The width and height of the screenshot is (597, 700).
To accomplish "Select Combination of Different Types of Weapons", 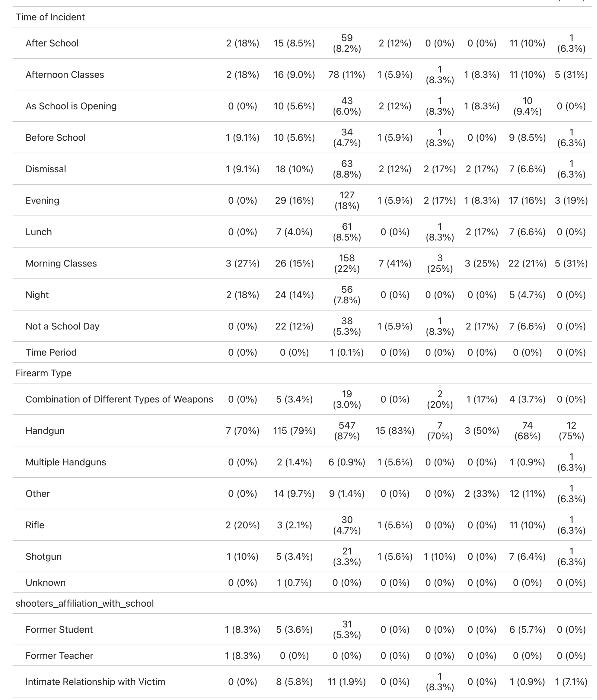I will (119, 399).
